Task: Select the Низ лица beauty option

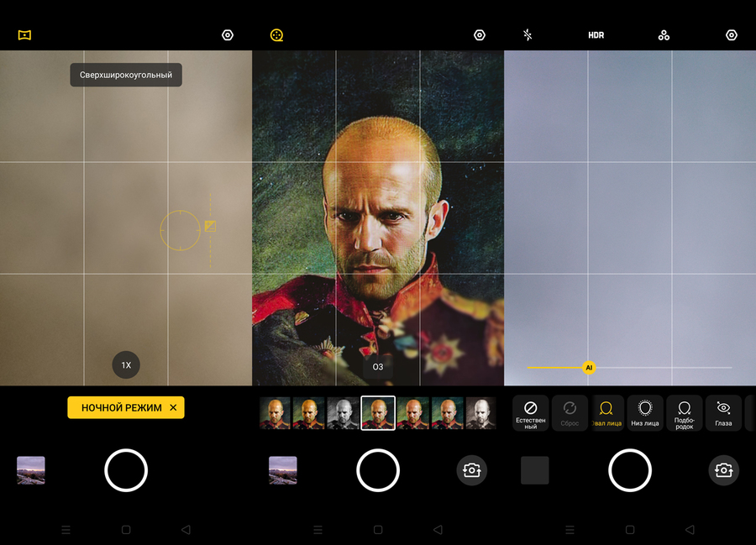Action: (x=645, y=413)
